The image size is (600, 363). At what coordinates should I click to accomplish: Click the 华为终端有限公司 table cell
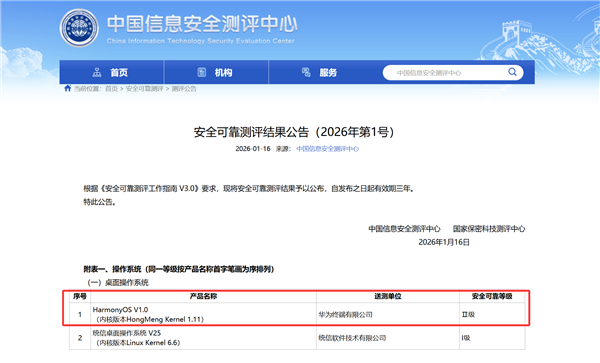(x=388, y=314)
